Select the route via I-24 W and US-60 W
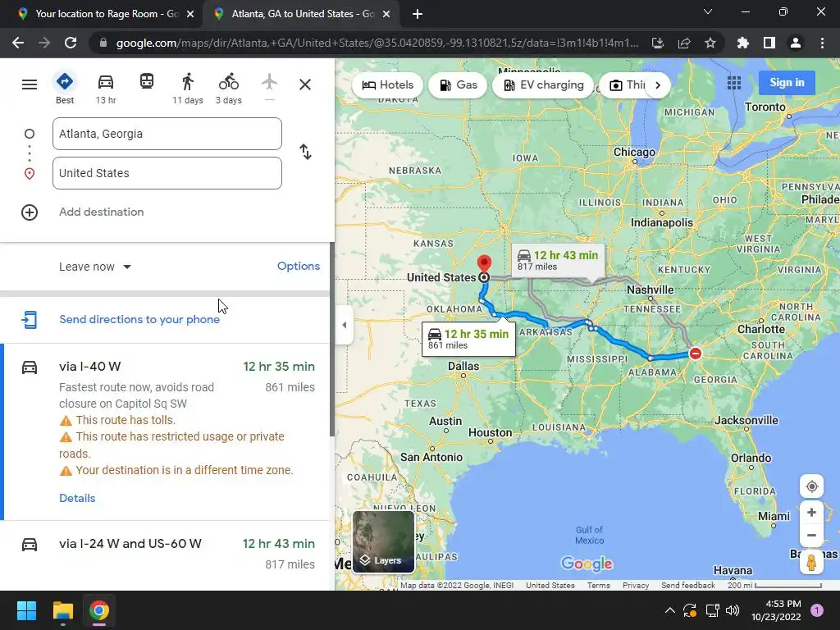The height and width of the screenshot is (630, 840). tap(167, 555)
